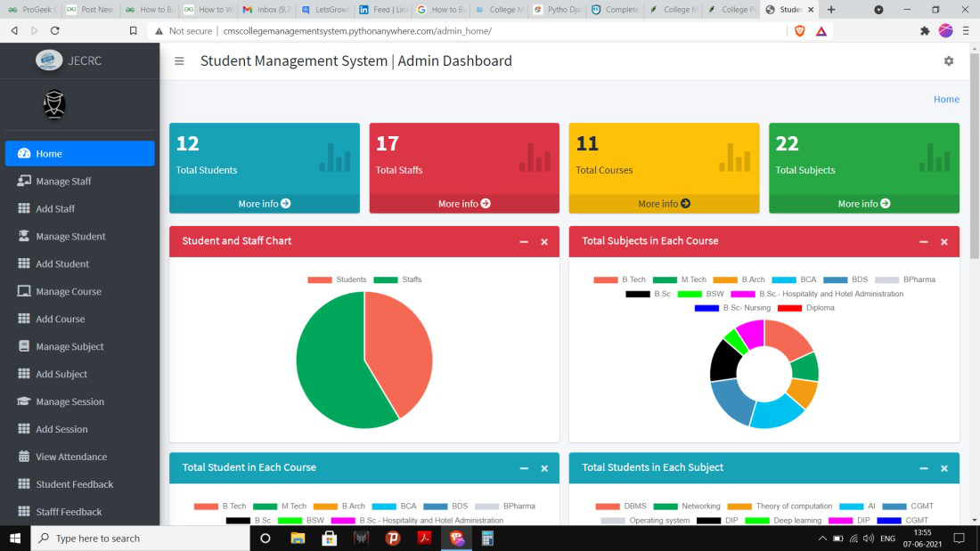The image size is (980, 551).
Task: Collapse the Total Subjects in Each Course panel
Action: coord(924,241)
